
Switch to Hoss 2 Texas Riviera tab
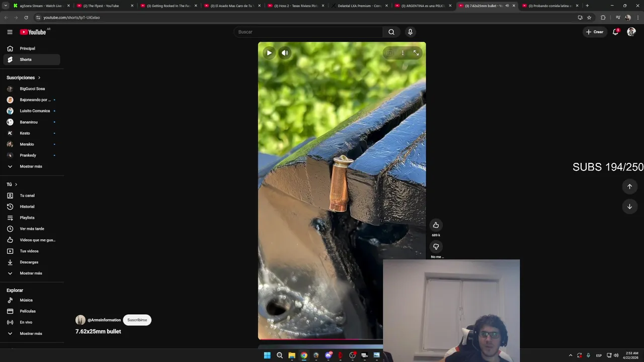tap(295, 6)
